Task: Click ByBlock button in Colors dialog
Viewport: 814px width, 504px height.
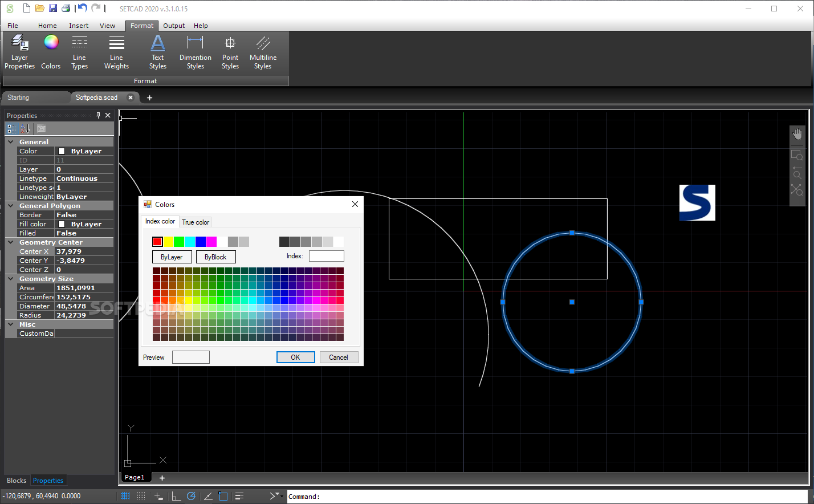Action: pos(215,257)
